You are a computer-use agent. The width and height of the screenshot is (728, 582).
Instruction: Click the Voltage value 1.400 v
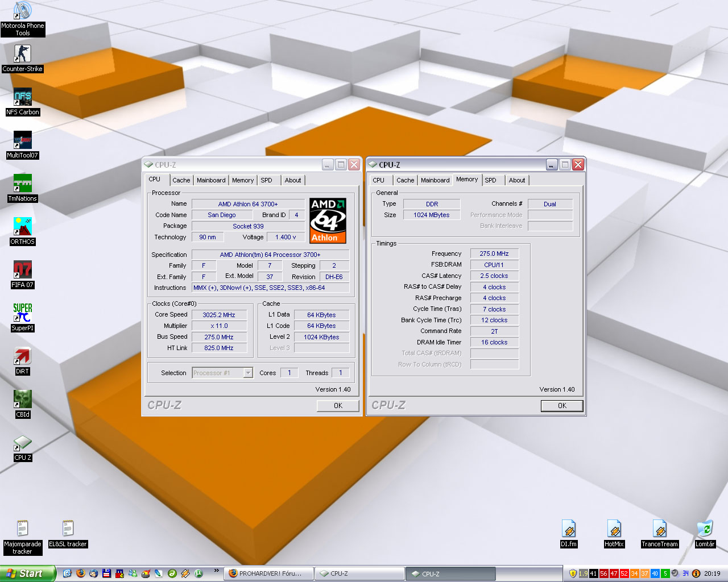(x=286, y=237)
